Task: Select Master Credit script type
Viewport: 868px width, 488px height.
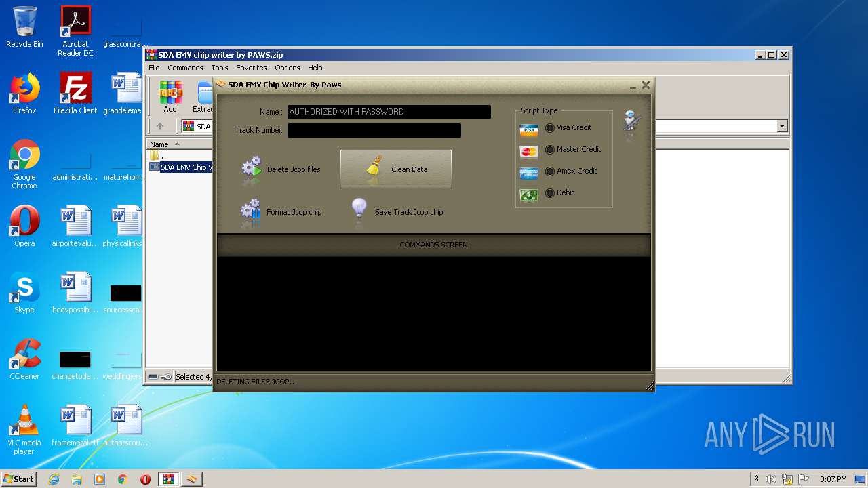Action: coord(572,149)
